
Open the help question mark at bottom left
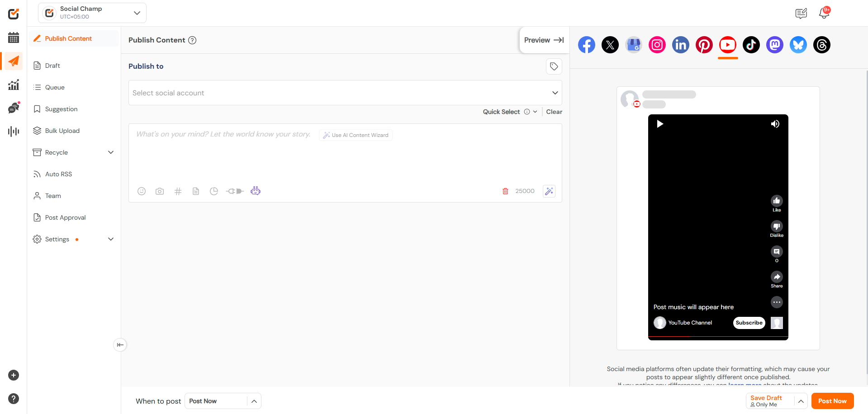(x=14, y=399)
